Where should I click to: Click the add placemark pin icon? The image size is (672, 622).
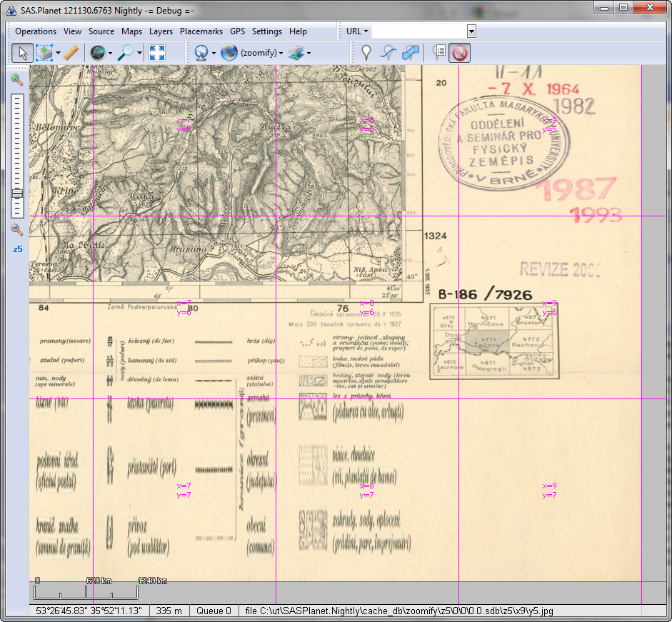(x=366, y=52)
